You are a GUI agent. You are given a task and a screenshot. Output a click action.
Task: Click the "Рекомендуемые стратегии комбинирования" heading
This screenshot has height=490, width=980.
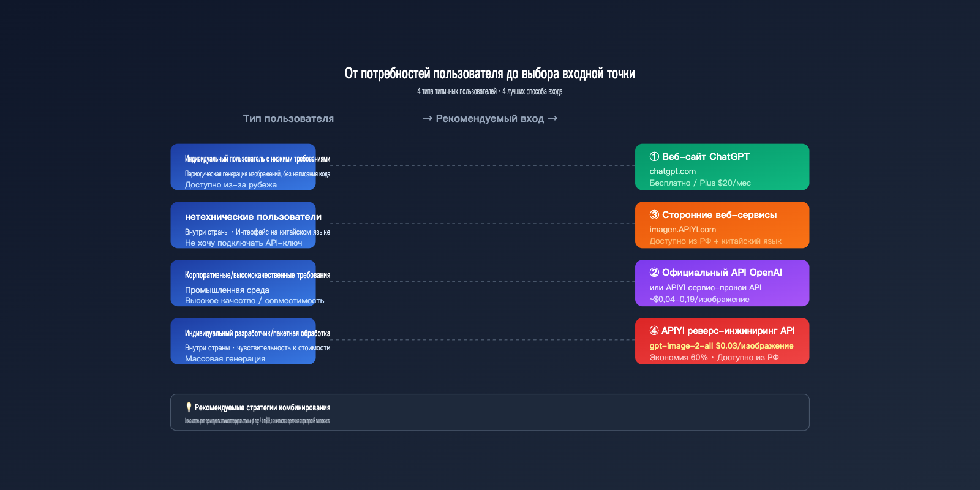(262, 408)
